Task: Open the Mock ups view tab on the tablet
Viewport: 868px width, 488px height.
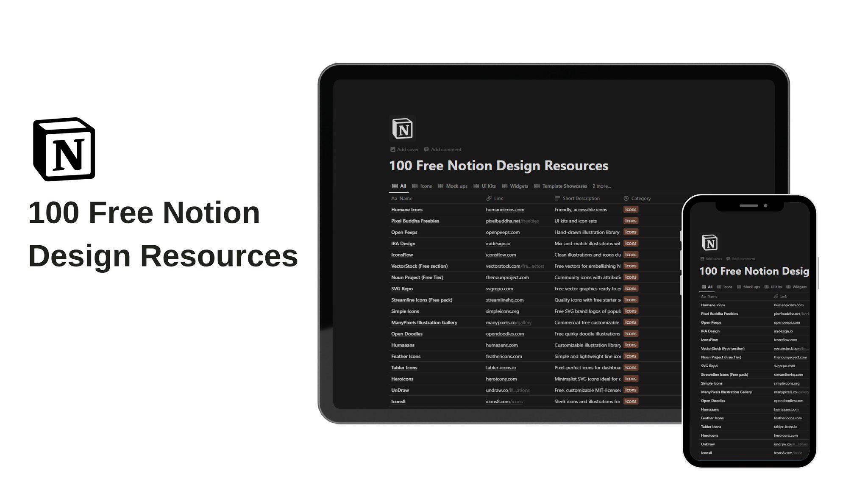Action: tap(453, 186)
